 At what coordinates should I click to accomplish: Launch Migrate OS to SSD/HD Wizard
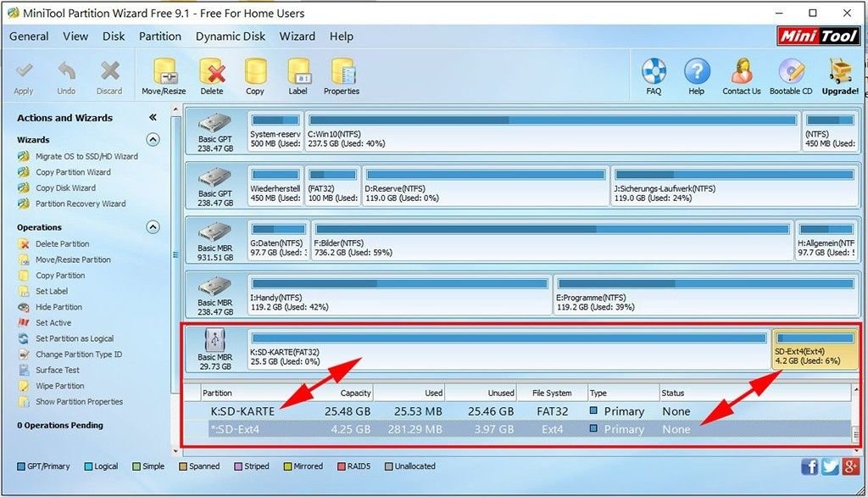[87, 156]
